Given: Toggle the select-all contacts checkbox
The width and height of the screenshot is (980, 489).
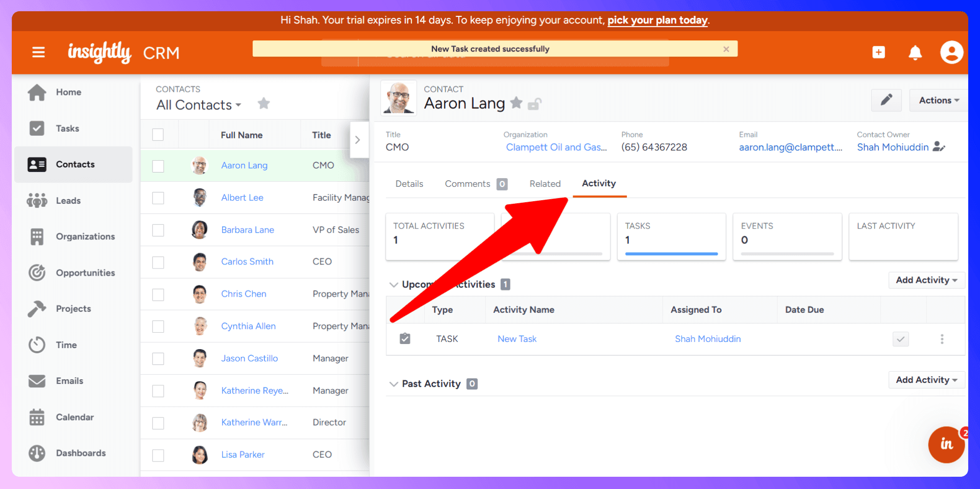Looking at the screenshot, I should pyautogui.click(x=158, y=135).
